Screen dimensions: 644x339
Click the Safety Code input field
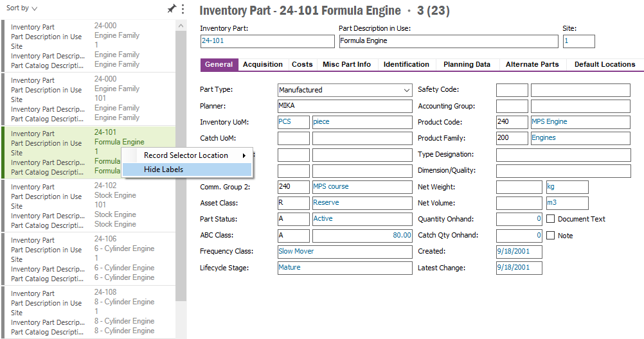[x=512, y=90]
